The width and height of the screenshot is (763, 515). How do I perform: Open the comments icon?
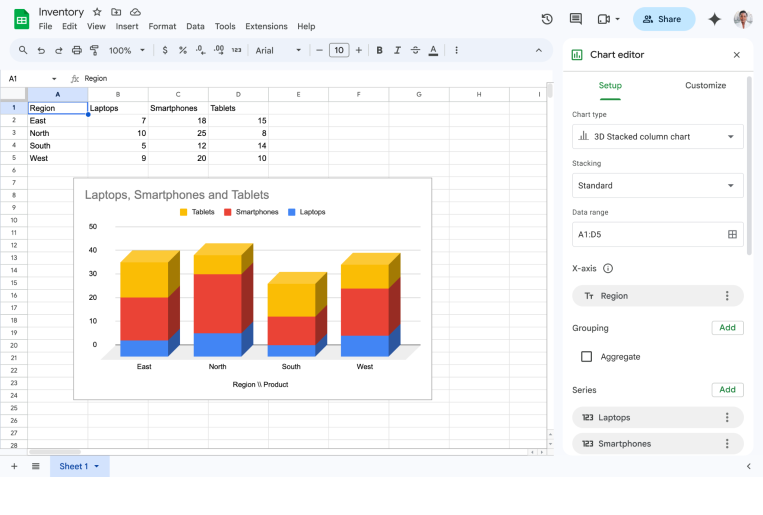click(576, 19)
